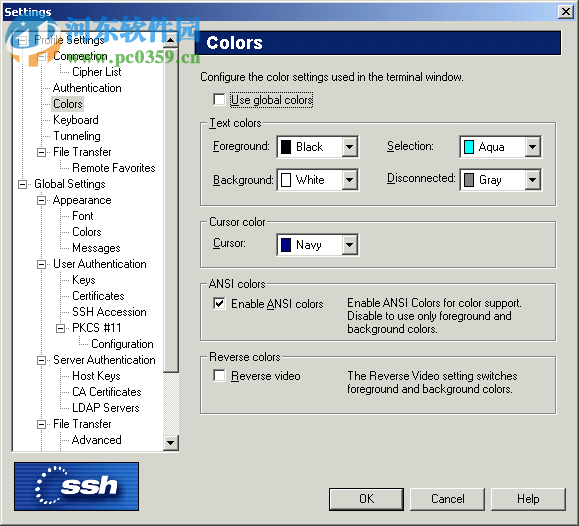The width and height of the screenshot is (579, 526).
Task: Collapse the Appearance tree node
Action: pos(42,200)
